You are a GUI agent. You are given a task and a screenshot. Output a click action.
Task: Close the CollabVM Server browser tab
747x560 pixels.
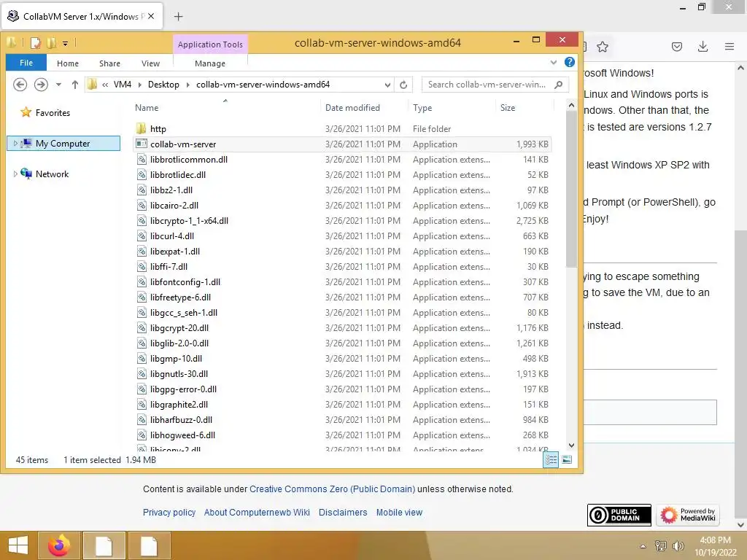tap(151, 16)
